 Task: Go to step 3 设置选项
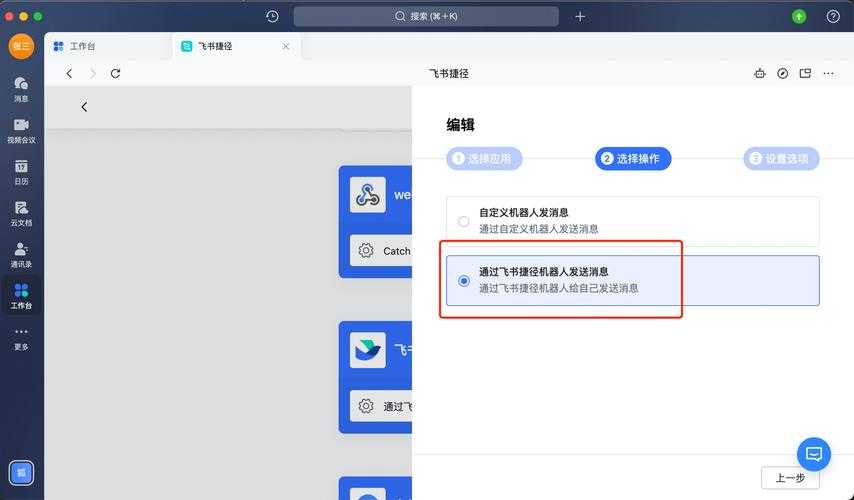[782, 158]
